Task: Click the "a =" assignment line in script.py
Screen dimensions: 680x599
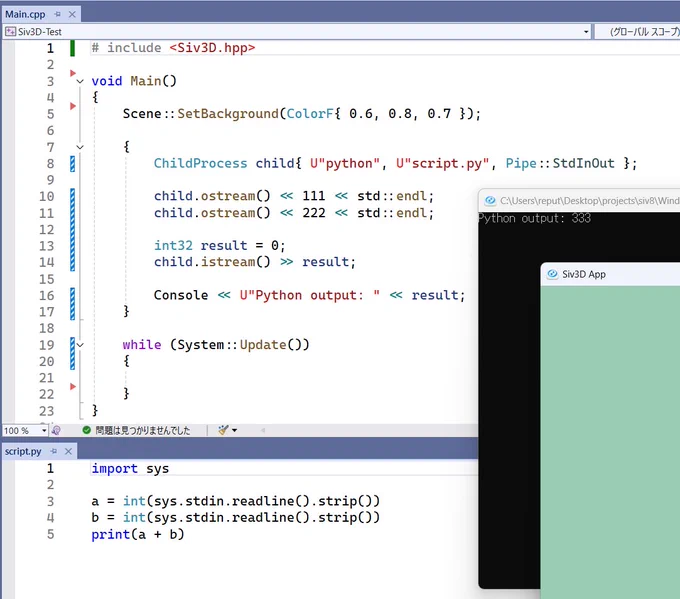Action: [235, 501]
